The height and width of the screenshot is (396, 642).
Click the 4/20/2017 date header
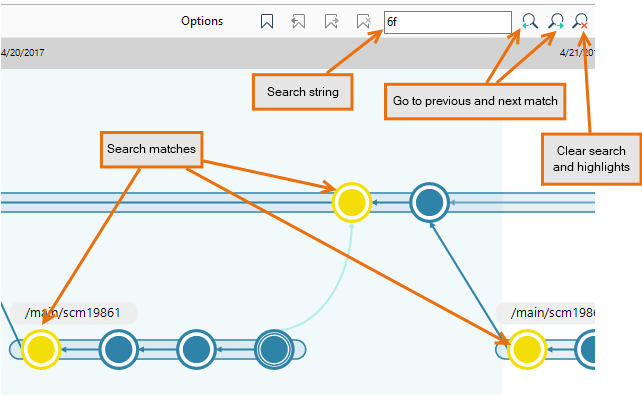[x=23, y=52]
